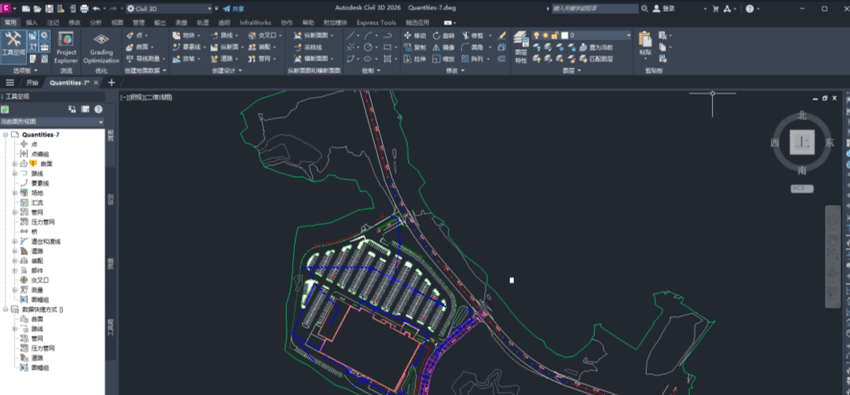
Task: Click the Plot/Print icon in quick access toolbar
Action: coord(84,9)
